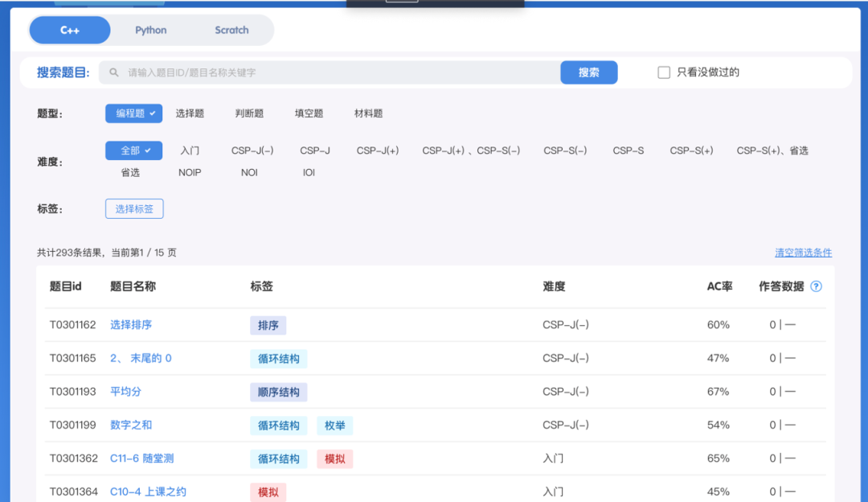Click the help icon beside 作答数据
The height and width of the screenshot is (502, 868).
816,286
